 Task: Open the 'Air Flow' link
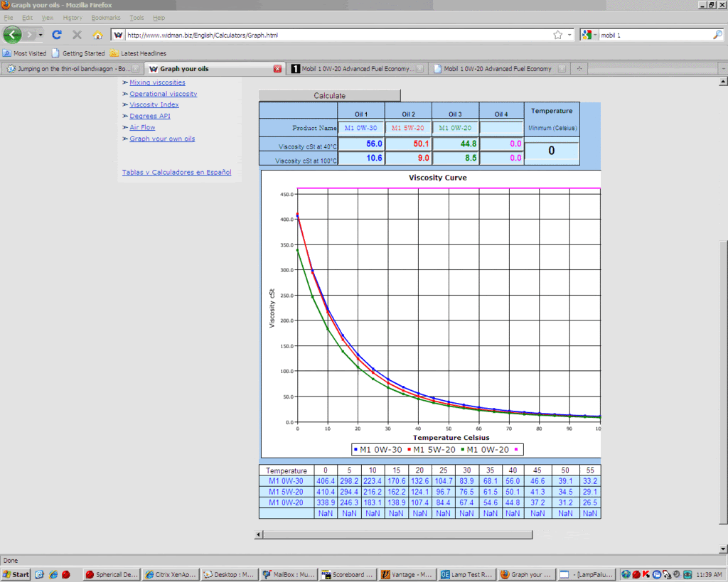(x=142, y=127)
